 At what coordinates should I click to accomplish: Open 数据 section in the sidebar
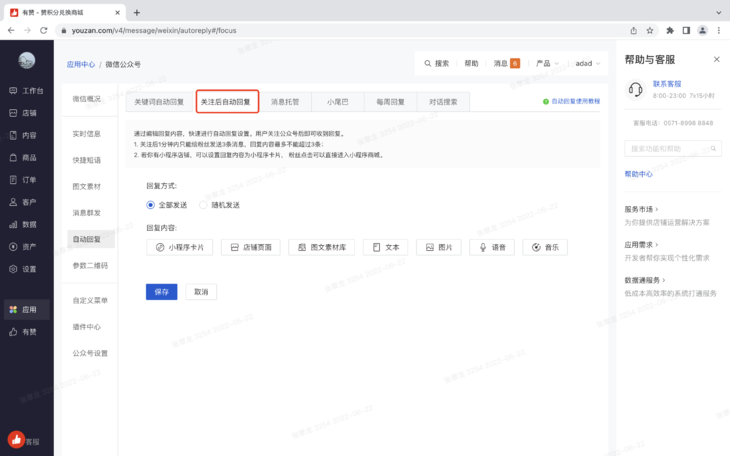(x=26, y=225)
